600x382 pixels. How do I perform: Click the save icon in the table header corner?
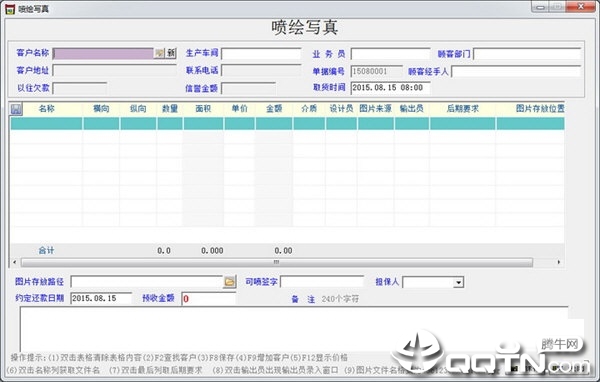(16, 109)
